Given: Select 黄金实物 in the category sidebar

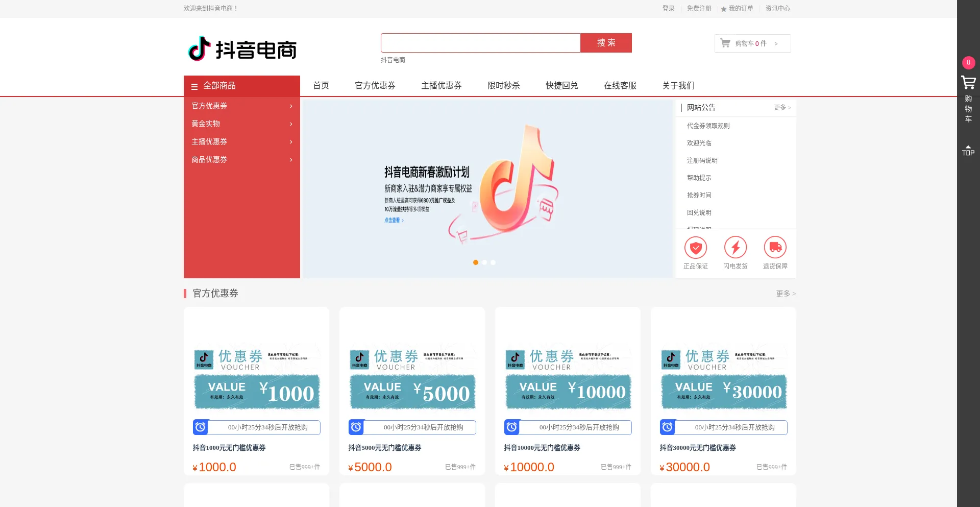Looking at the screenshot, I should (x=206, y=124).
